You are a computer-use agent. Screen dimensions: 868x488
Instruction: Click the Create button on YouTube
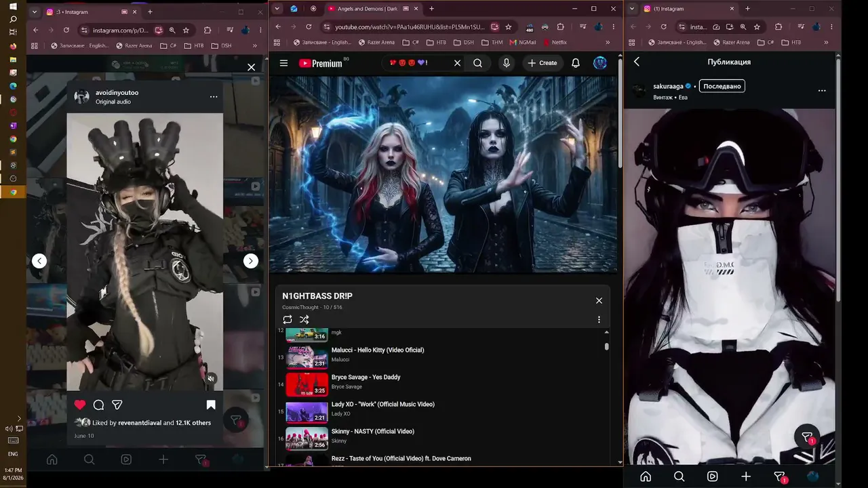[x=542, y=63]
